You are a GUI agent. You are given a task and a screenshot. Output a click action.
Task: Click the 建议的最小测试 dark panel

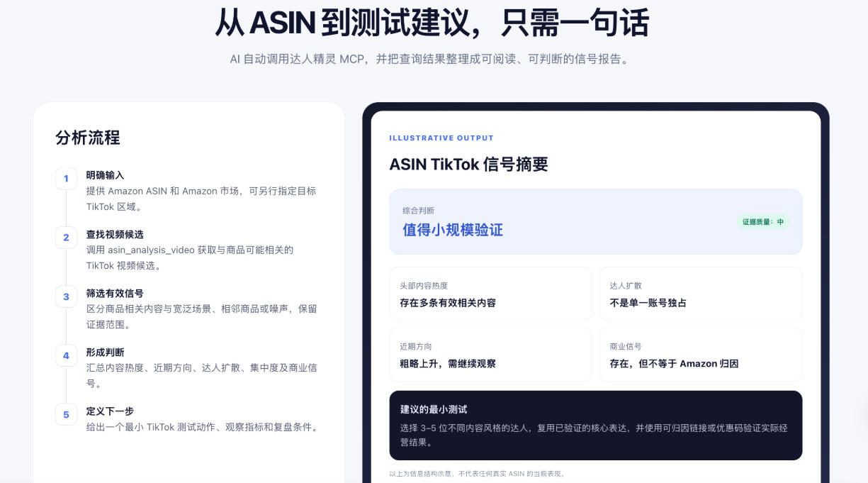[x=596, y=426]
